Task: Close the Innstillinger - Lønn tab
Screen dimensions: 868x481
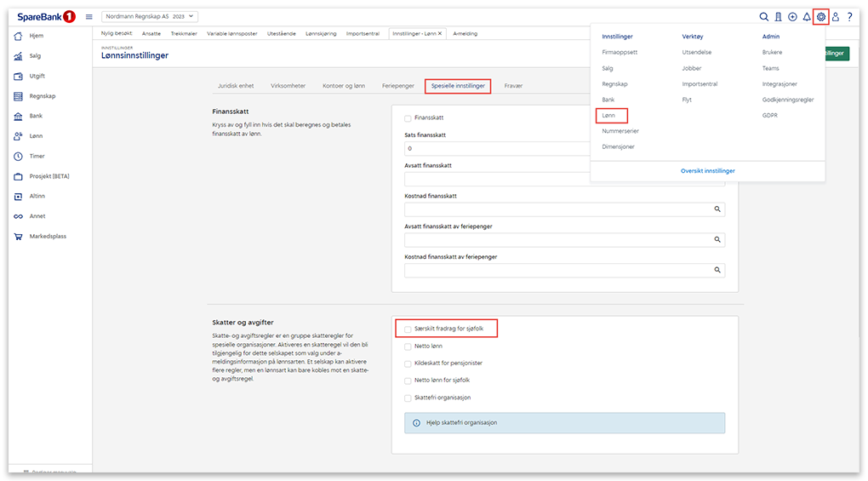Action: click(x=440, y=34)
